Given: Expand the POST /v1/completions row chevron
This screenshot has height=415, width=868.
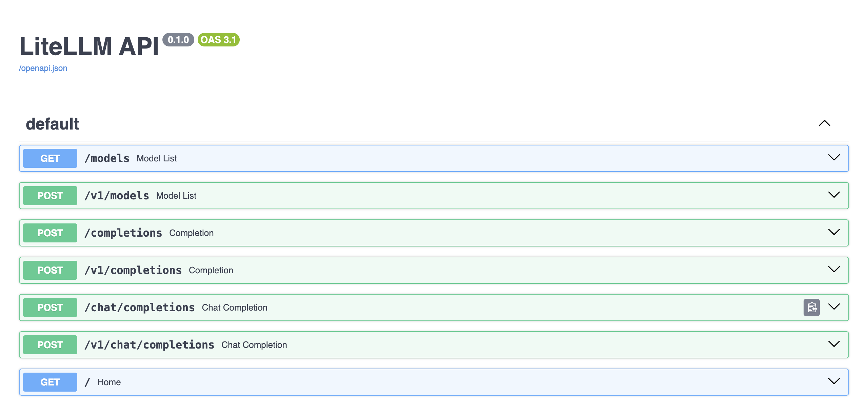Looking at the screenshot, I should (x=834, y=270).
